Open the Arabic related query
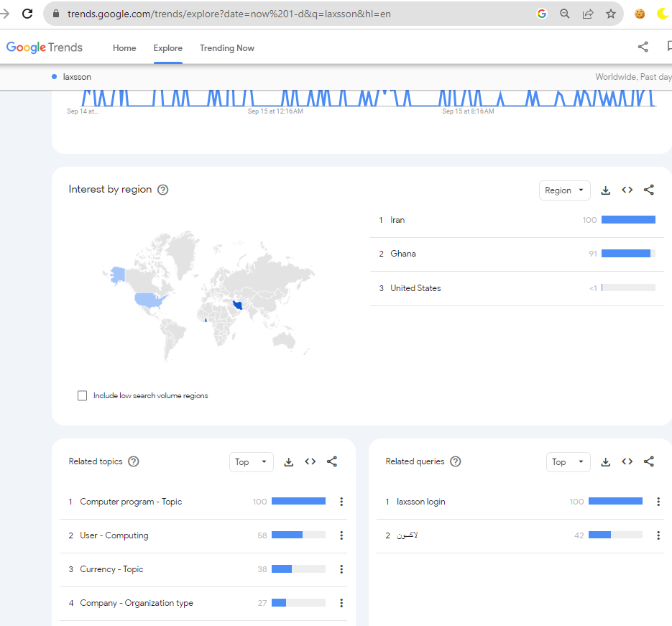The width and height of the screenshot is (672, 626). click(407, 535)
